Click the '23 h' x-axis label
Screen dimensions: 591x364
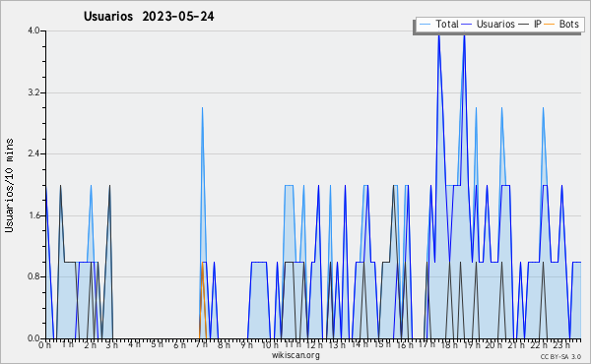pos(561,345)
